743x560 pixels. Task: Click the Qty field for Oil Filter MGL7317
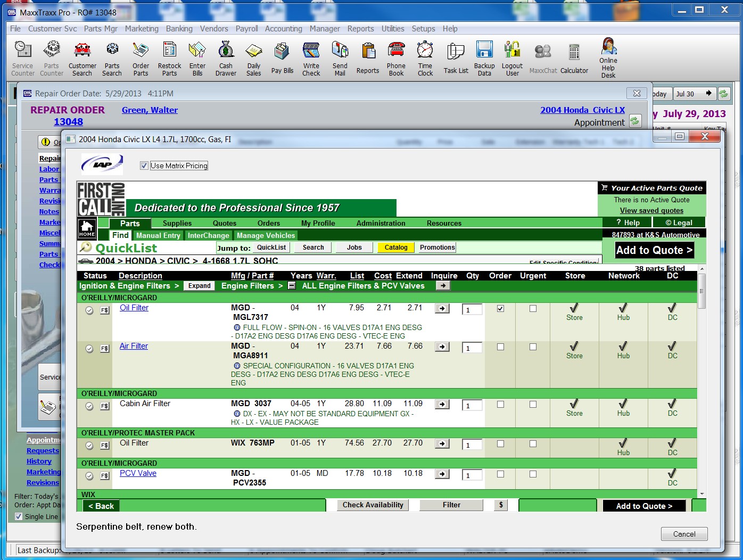472,310
